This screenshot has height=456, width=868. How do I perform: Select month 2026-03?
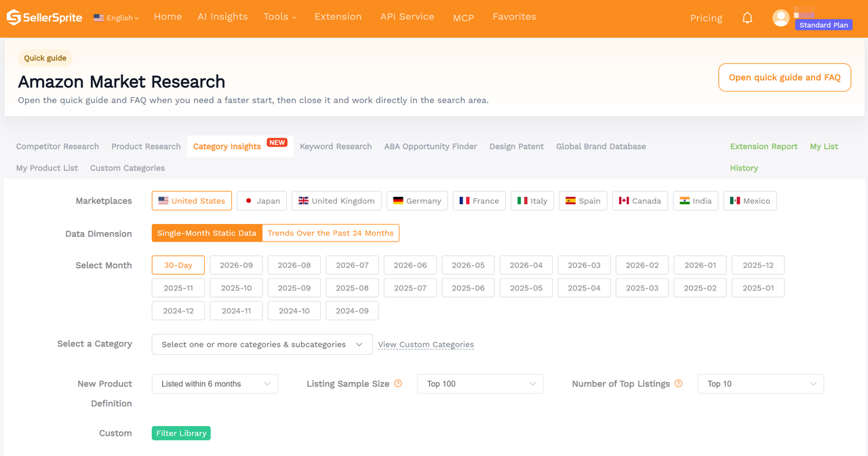coord(584,265)
